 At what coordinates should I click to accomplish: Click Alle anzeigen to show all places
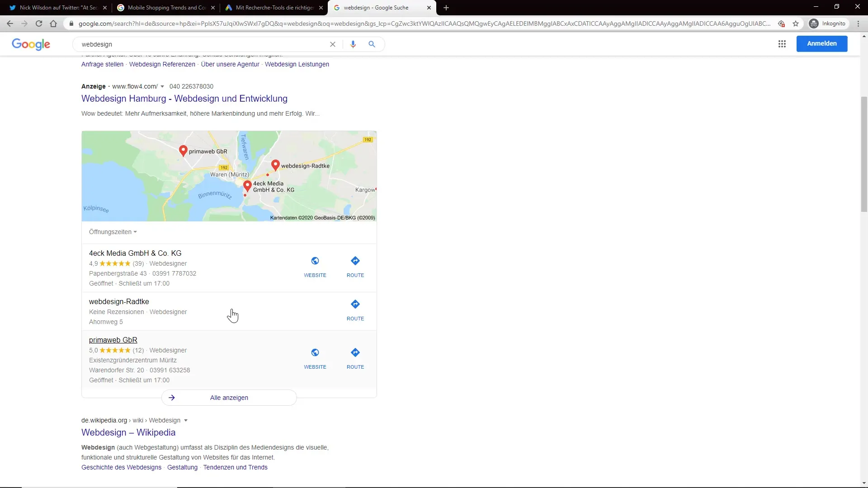(x=229, y=398)
